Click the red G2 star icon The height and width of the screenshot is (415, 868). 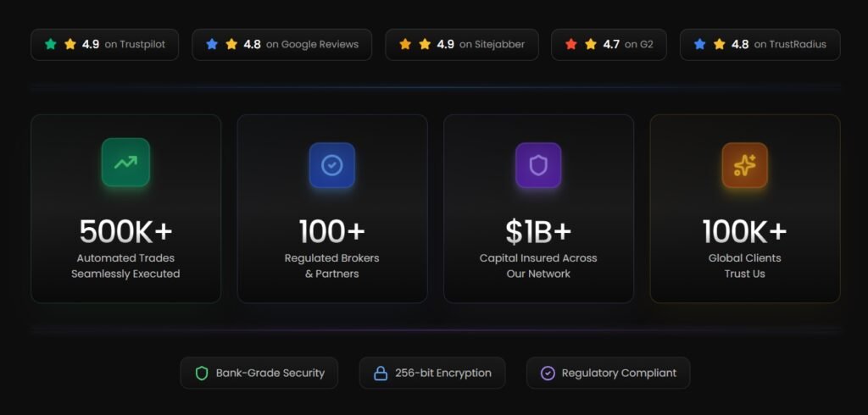coord(571,44)
